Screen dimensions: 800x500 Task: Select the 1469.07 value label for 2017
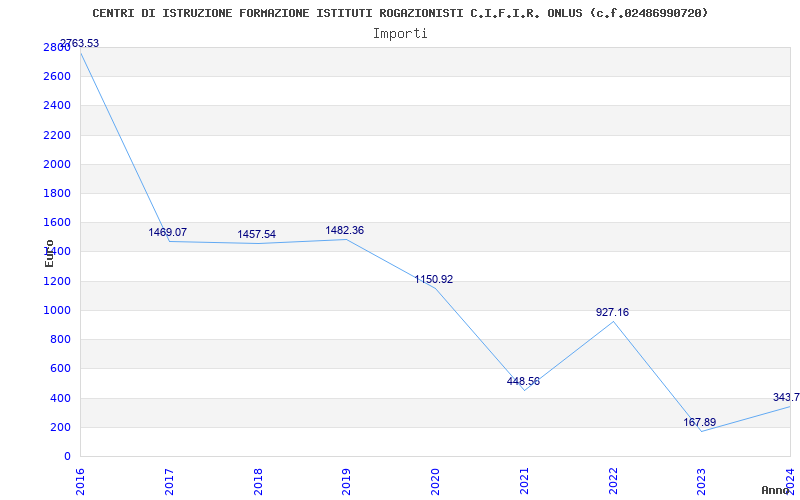(168, 232)
